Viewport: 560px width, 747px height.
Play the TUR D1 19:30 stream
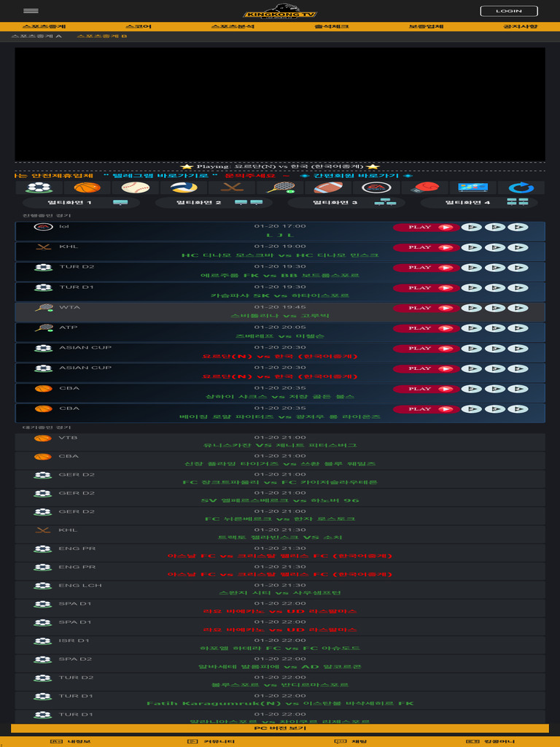pos(426,287)
